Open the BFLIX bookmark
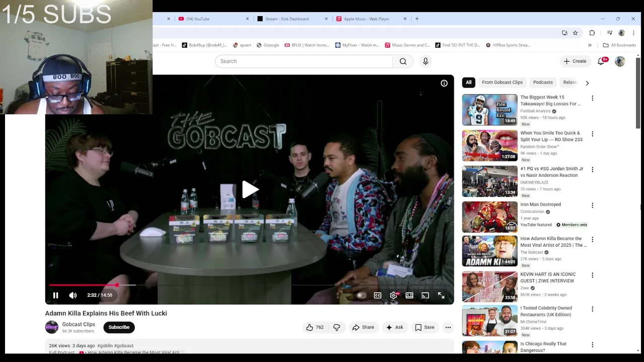The height and width of the screenshot is (362, 644). coord(307,45)
